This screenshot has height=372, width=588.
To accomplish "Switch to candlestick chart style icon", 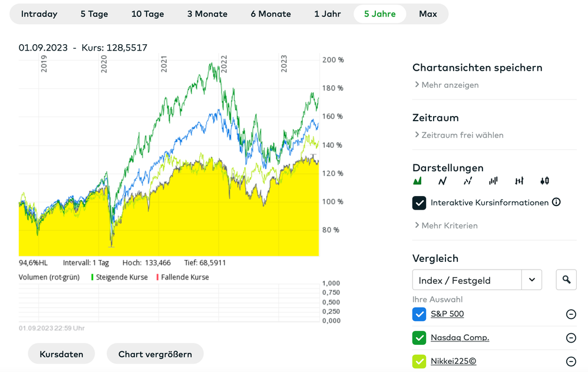I will (x=544, y=181).
